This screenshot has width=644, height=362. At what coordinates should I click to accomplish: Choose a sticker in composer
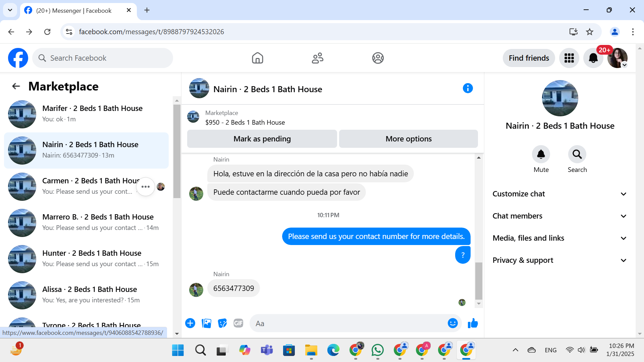click(x=222, y=323)
